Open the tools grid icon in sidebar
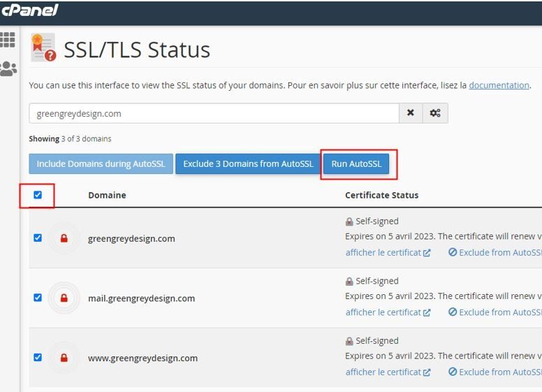Image resolution: width=542 pixels, height=392 pixels. pos(7,40)
